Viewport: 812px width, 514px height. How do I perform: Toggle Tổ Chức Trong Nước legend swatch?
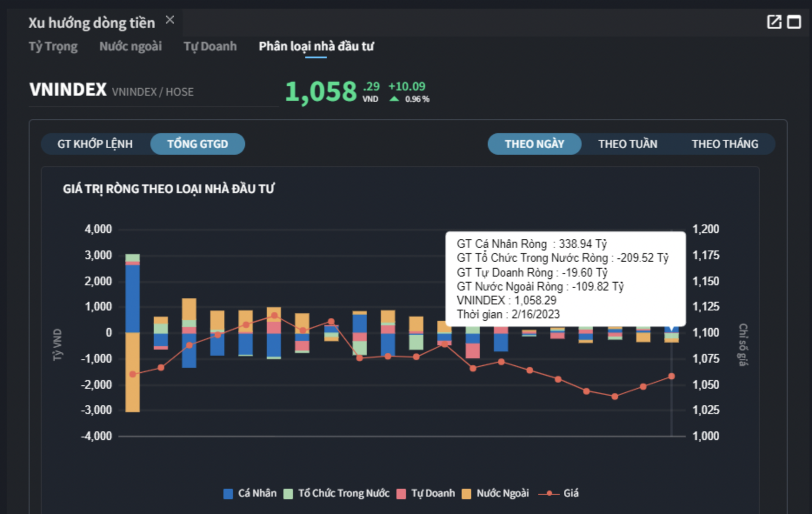tap(288, 494)
